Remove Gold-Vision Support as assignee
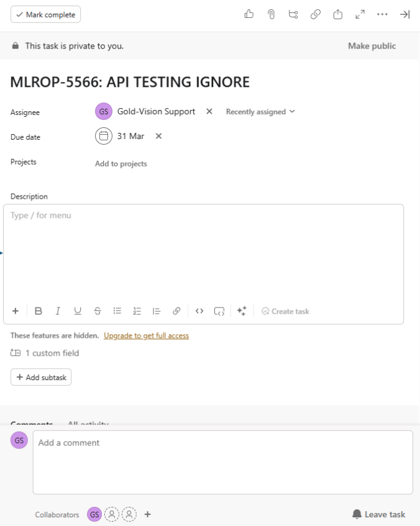This screenshot has width=420, height=526. (209, 112)
